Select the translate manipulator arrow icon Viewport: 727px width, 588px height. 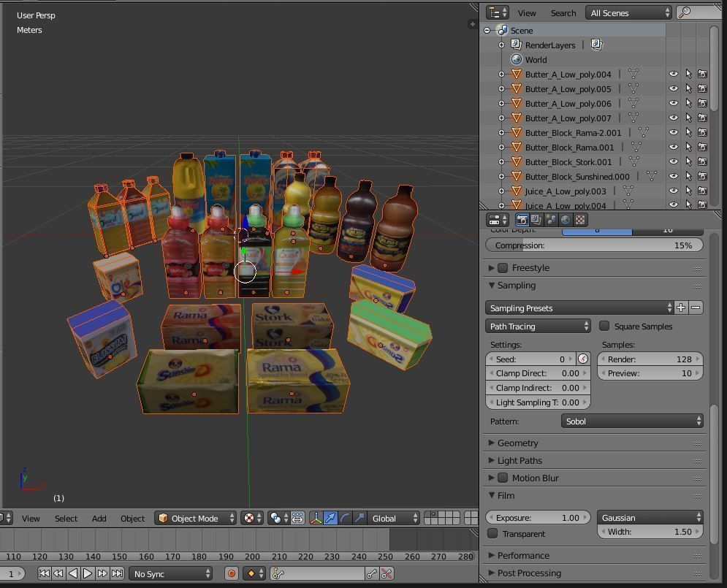coord(330,518)
